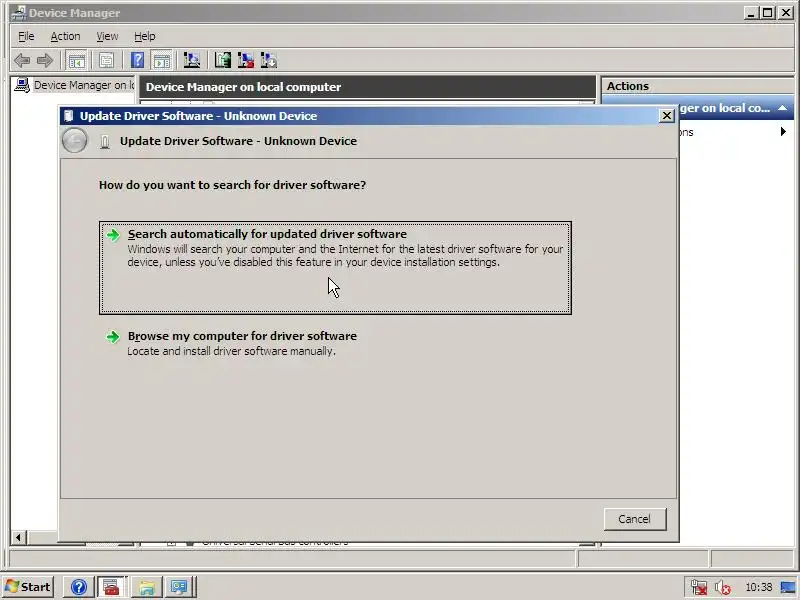Select Device Manager on local node in tree
The image size is (800, 600).
point(84,85)
